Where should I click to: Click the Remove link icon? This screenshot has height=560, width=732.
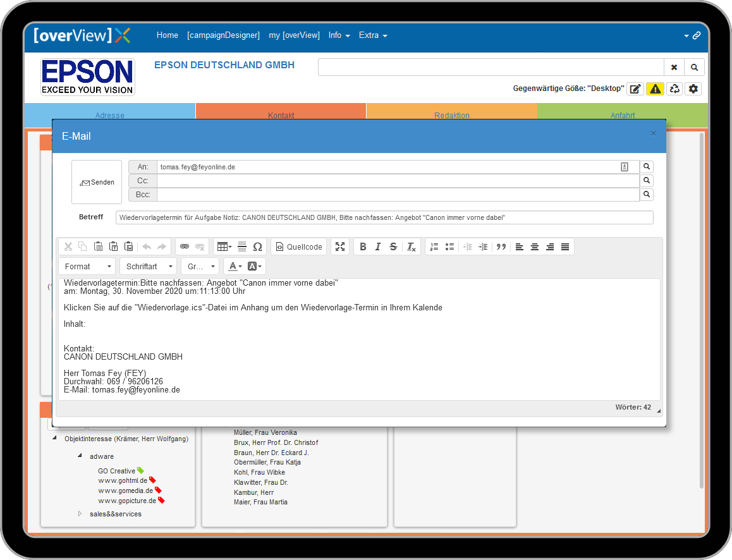pyautogui.click(x=200, y=247)
